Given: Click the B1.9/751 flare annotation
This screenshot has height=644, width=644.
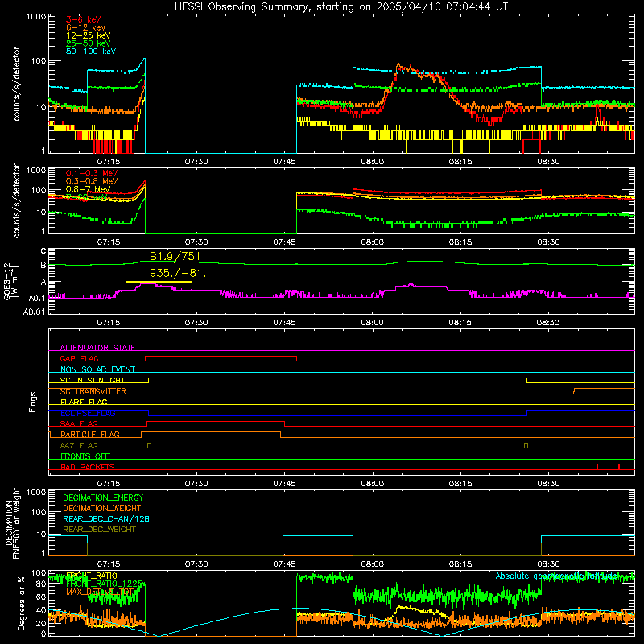Looking at the screenshot, I should [175, 257].
